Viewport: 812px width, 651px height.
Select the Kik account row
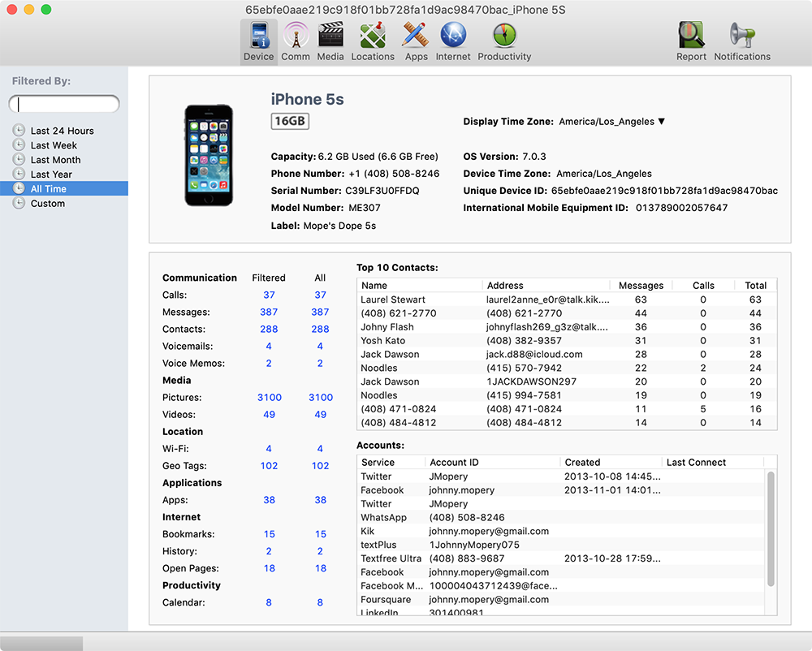tap(561, 531)
